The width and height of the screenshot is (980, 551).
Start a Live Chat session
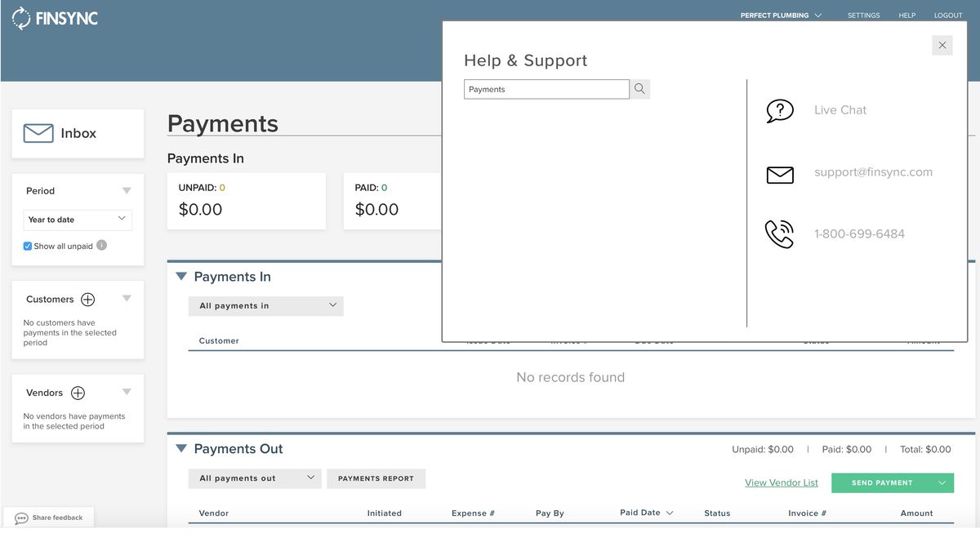(x=779, y=109)
